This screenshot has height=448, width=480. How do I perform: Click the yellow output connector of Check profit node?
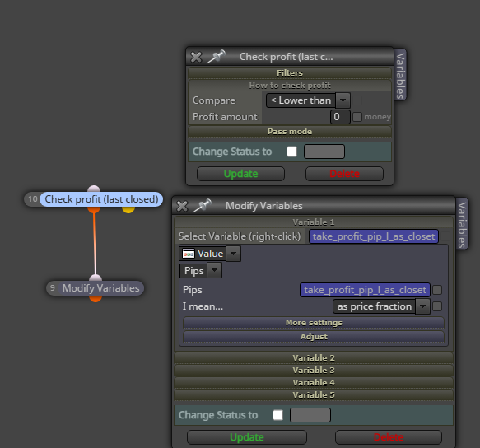coord(128,209)
